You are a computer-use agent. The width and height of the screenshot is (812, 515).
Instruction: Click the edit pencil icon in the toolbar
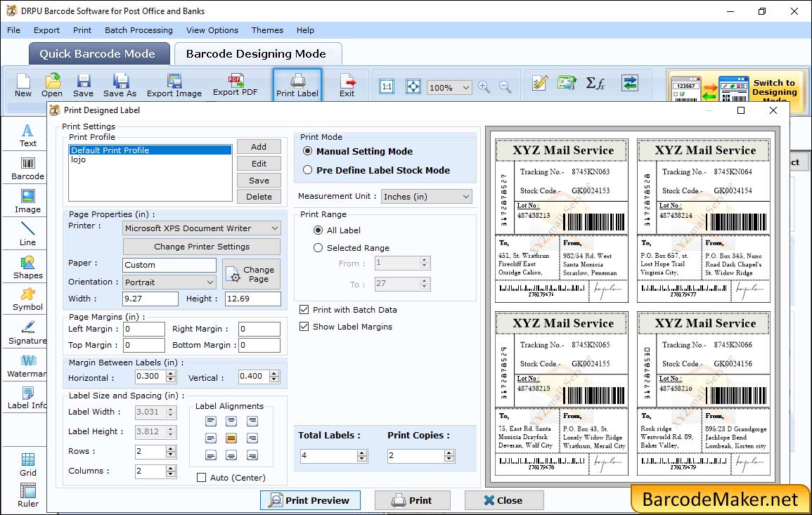point(540,83)
